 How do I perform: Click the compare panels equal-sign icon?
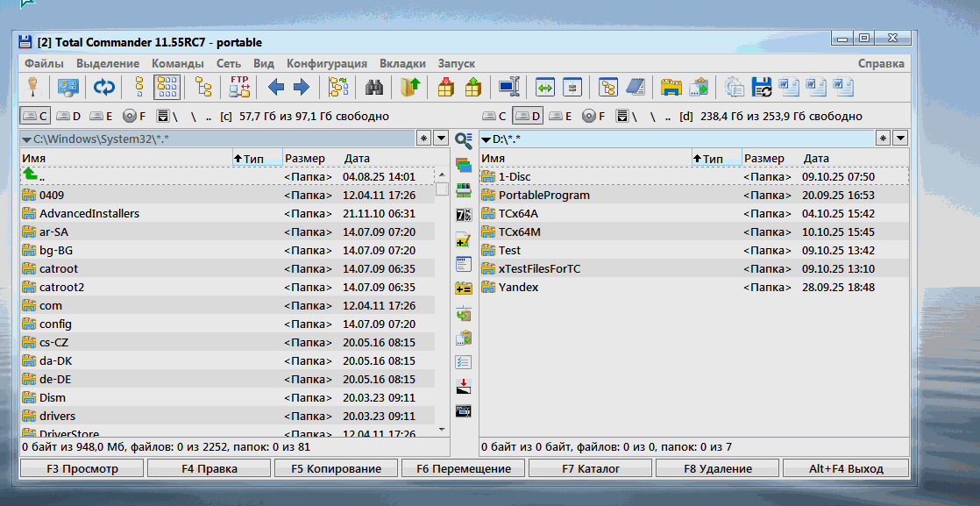pyautogui.click(x=572, y=88)
